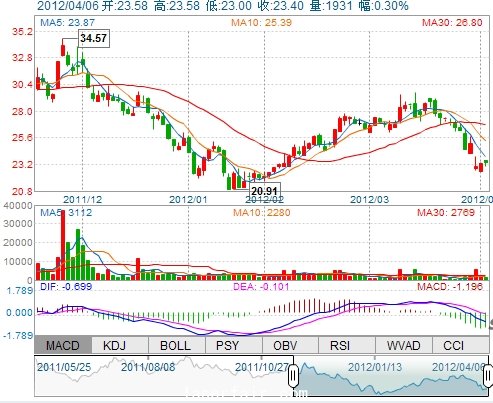Viewport: 493px width, 403px height.
Task: Click the 34.57 high price label
Action: pyautogui.click(x=93, y=38)
